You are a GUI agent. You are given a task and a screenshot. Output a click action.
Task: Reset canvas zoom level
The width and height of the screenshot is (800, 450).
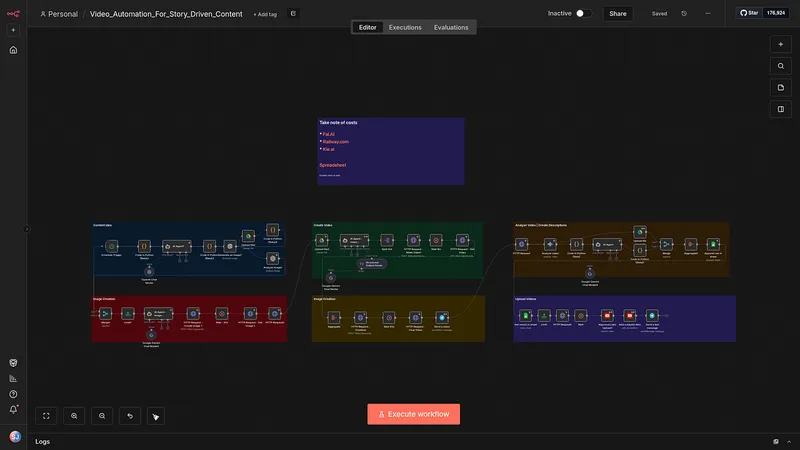[130, 416]
